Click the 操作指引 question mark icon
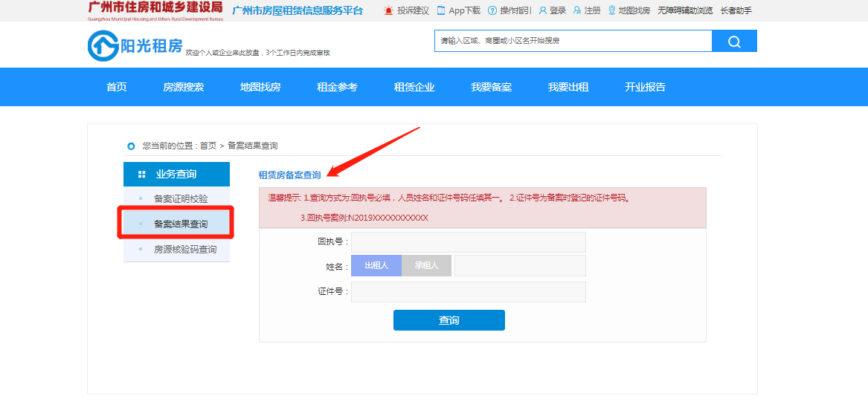868x419 pixels. [x=492, y=10]
